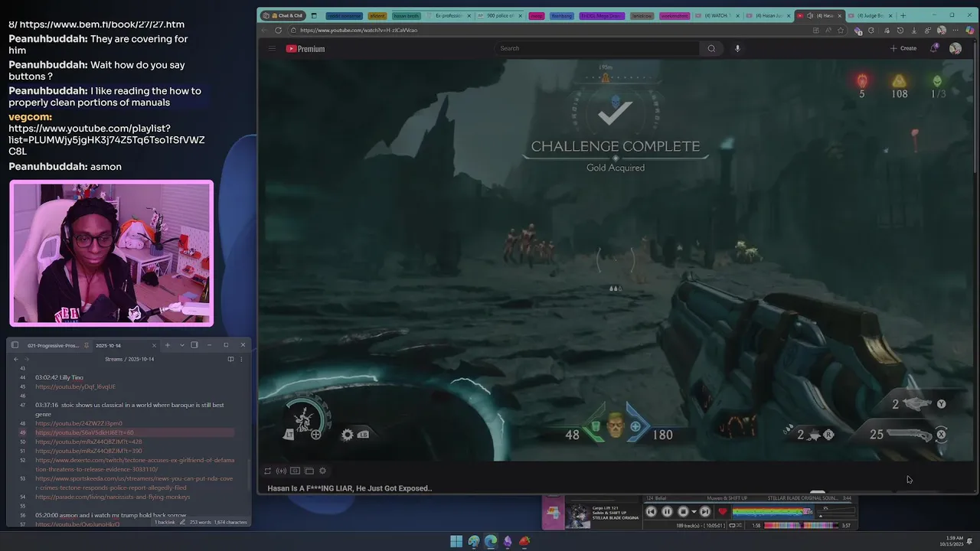The height and width of the screenshot is (551, 980).
Task: Open Copilot icon in browser toolbar
Action: point(970,30)
